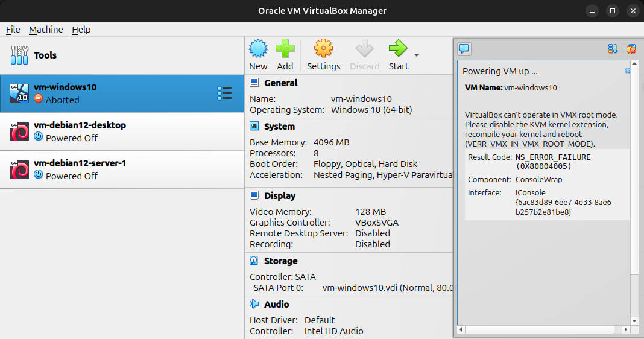Click the Tools wrench icon in sidebar
Screen dimensions: 644x339
coord(19,55)
